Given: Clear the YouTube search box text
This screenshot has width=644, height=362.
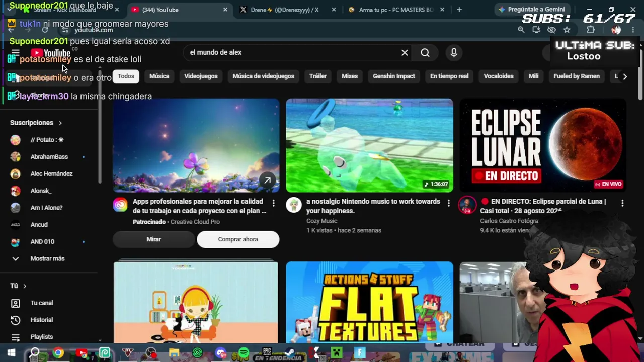Looking at the screenshot, I should click(x=405, y=52).
